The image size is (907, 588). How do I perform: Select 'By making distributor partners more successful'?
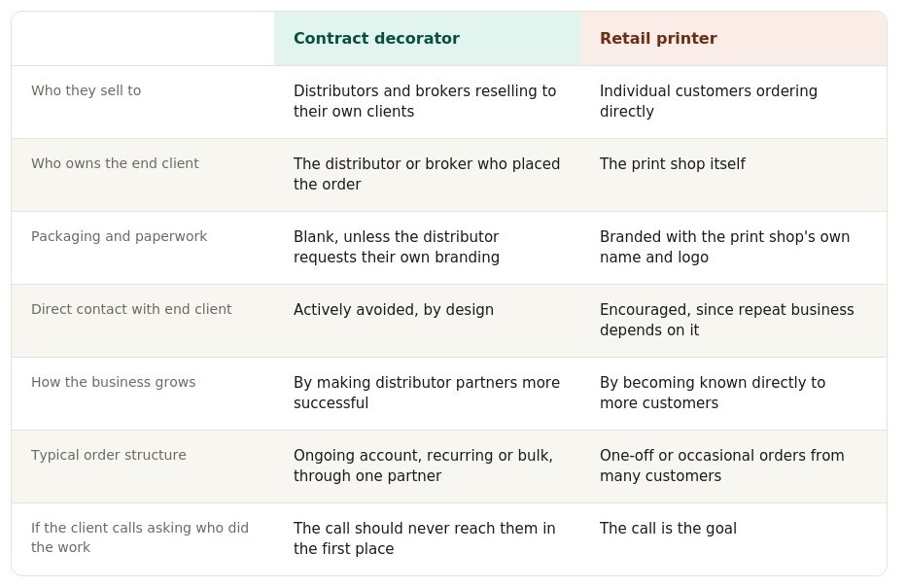click(x=427, y=393)
